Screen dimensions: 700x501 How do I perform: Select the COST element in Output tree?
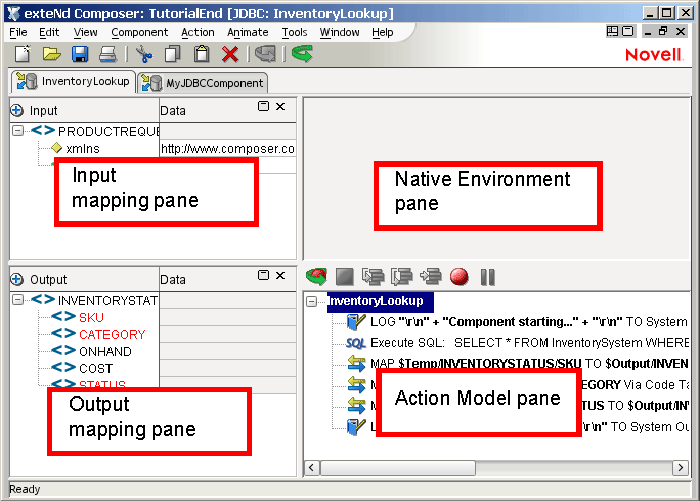(96, 368)
